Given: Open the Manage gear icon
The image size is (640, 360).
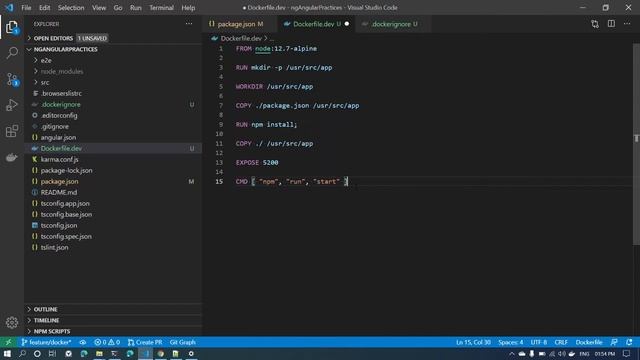Looking at the screenshot, I should coord(12,322).
